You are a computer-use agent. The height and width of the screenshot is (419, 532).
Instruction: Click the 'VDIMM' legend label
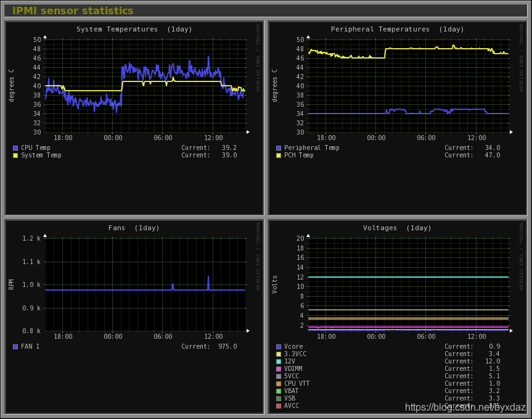[293, 369]
